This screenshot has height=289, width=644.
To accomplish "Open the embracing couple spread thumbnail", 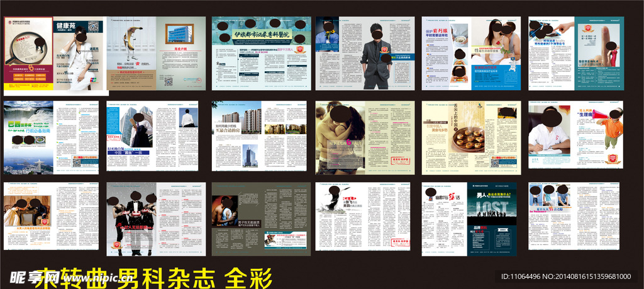I will point(365,138).
